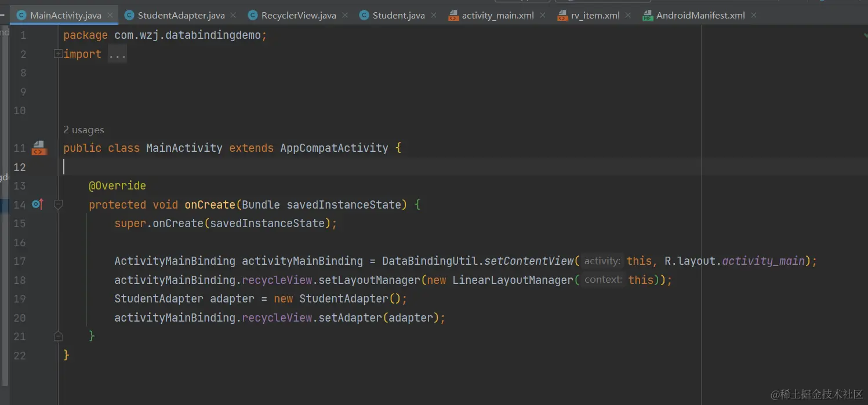Close the RecyclerView.java tab
The image size is (868, 405).
pyautogui.click(x=344, y=16)
